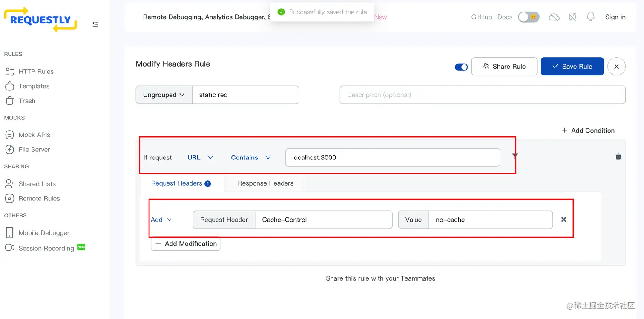Click the notification bell icon

[590, 17]
